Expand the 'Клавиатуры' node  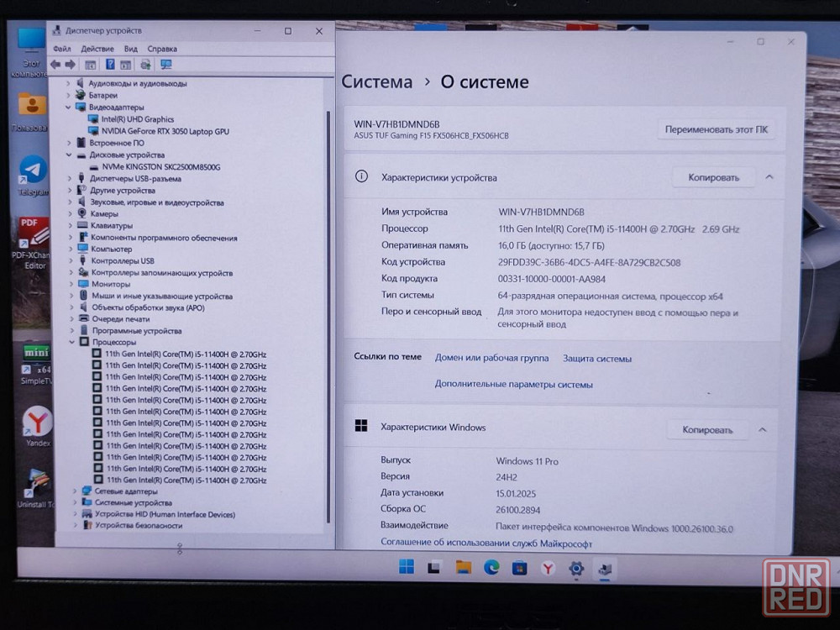[x=71, y=225]
